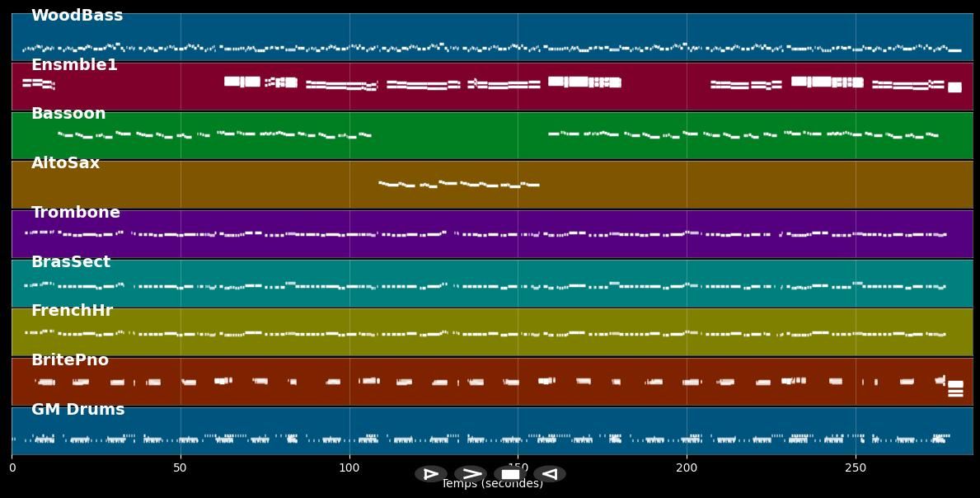Click the final note block in Ensmble1 track
980x498 pixels.
(954, 87)
